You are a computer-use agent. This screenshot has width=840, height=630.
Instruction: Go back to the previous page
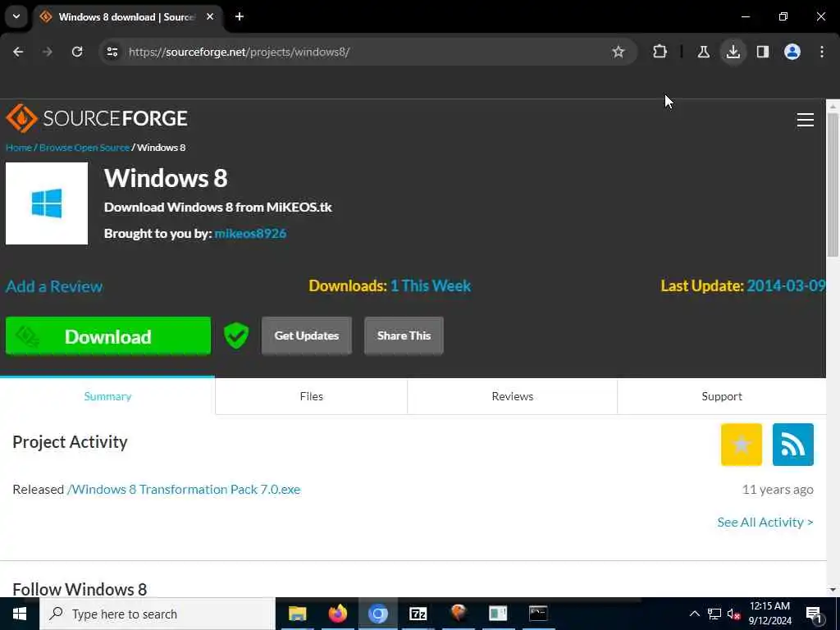click(x=18, y=52)
